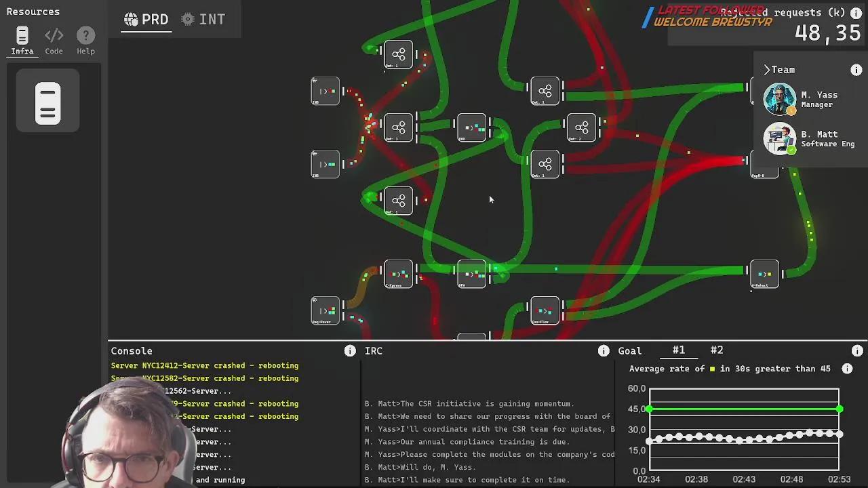Click the green 45 threshold line handle

(x=840, y=409)
